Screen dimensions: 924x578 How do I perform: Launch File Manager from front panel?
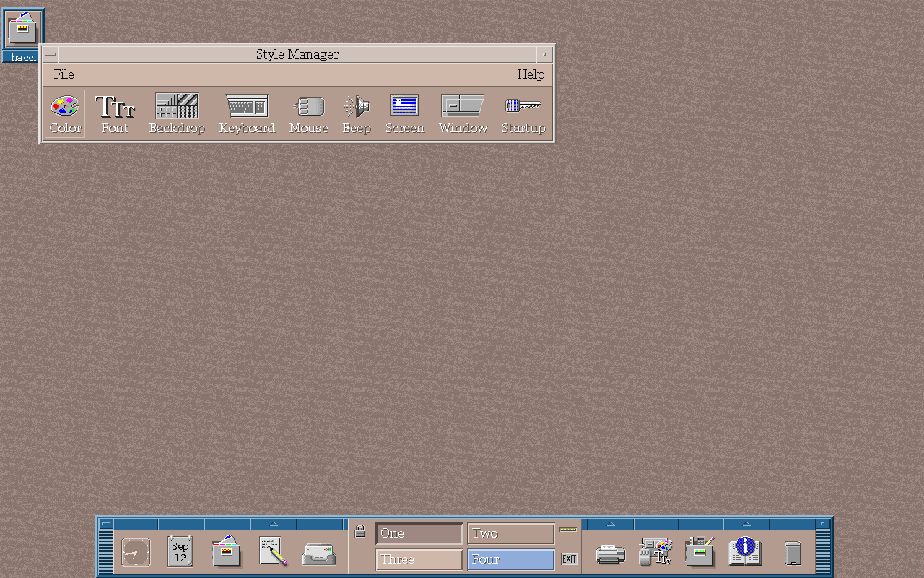[x=226, y=551]
